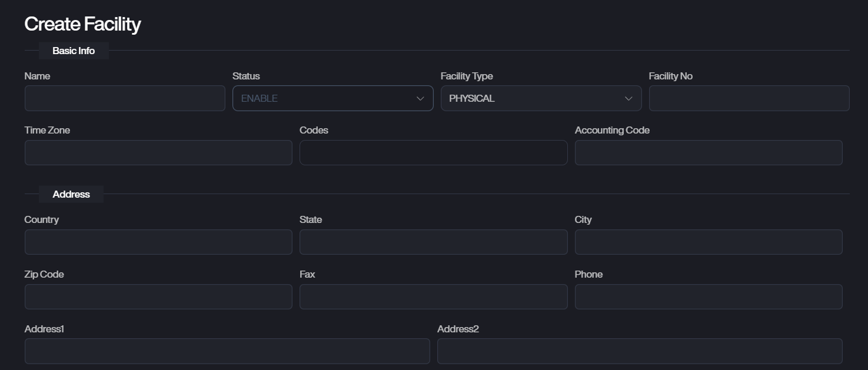Screen dimensions: 868x370
Task: Click into the Facility No field
Action: tap(749, 98)
